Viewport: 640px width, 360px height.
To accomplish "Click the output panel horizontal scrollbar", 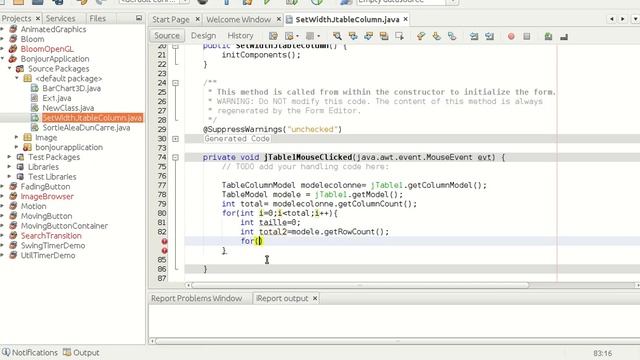I will (x=397, y=341).
